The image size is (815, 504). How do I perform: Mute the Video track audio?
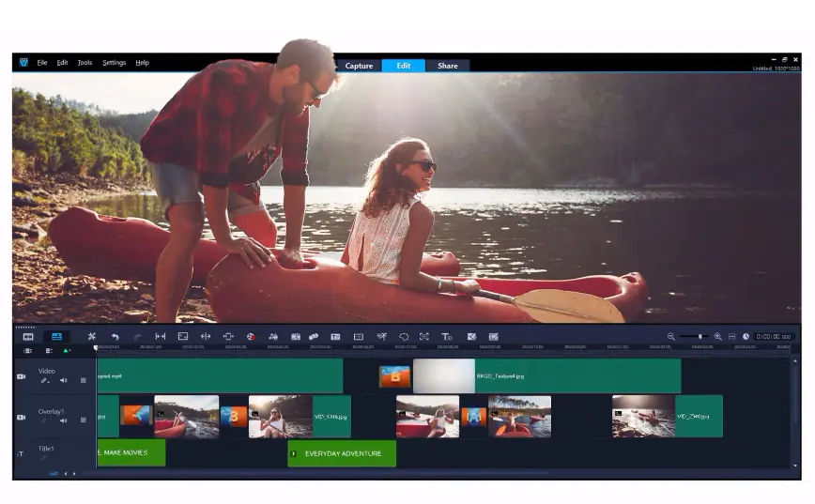click(x=64, y=380)
